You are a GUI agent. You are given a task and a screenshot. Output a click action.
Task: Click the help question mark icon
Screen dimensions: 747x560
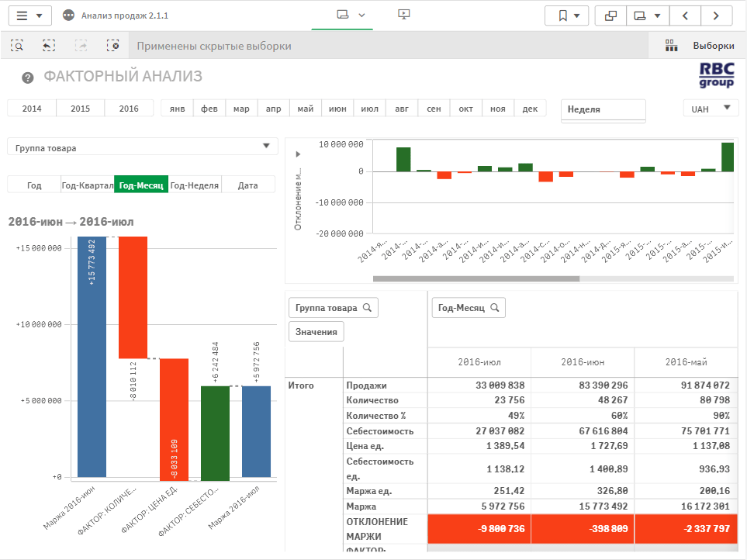[28, 78]
